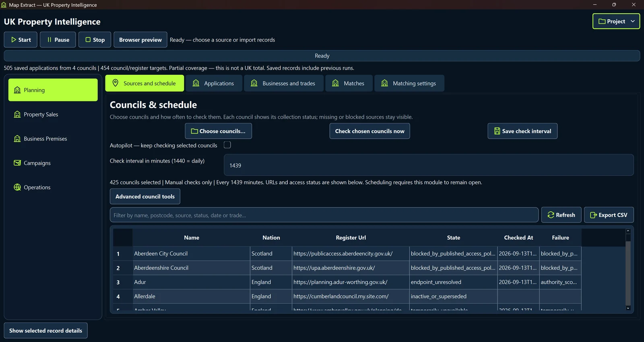The width and height of the screenshot is (644, 342).
Task: Switch to Businesses and trades tab
Action: (284, 83)
